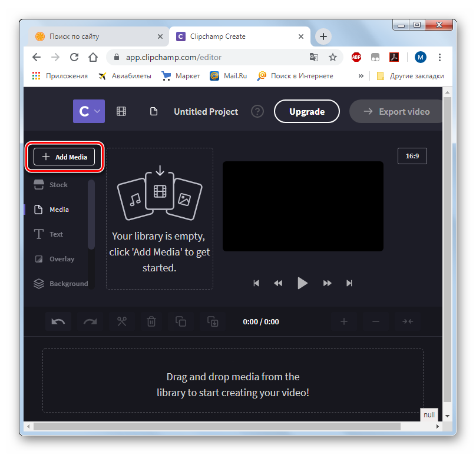This screenshot has height=455, width=476.
Task: Select the scissors split tool
Action: pyautogui.click(x=122, y=321)
